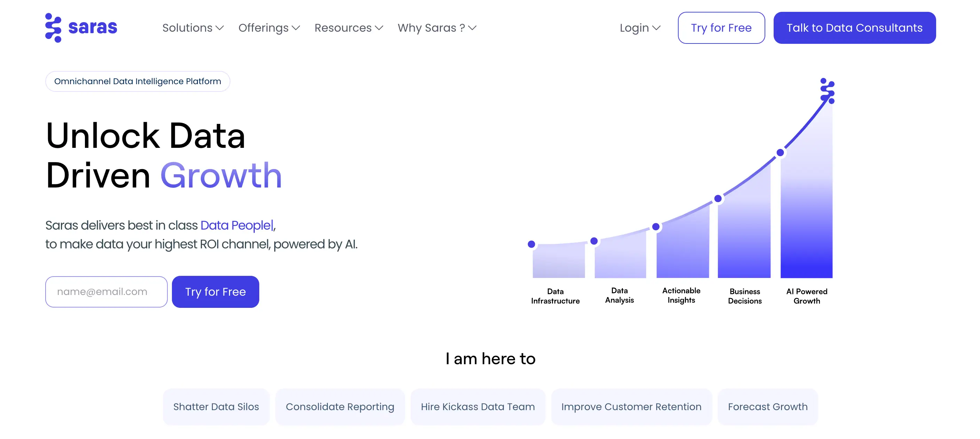
Task: Open the Login dropdown
Action: click(640, 28)
